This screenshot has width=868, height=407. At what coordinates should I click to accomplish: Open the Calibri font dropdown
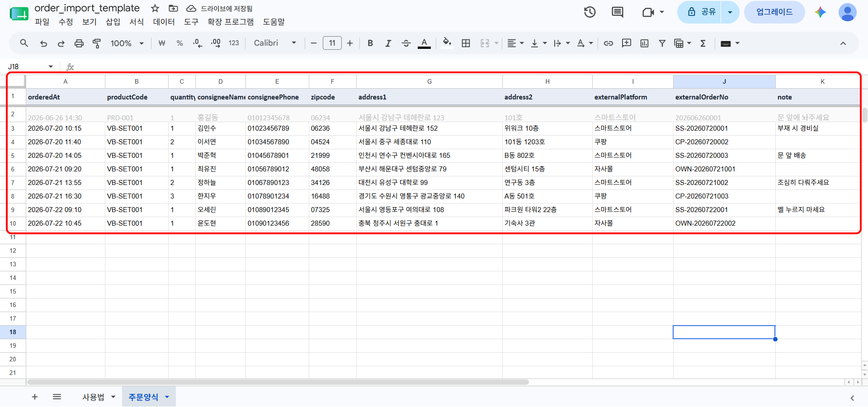point(275,43)
